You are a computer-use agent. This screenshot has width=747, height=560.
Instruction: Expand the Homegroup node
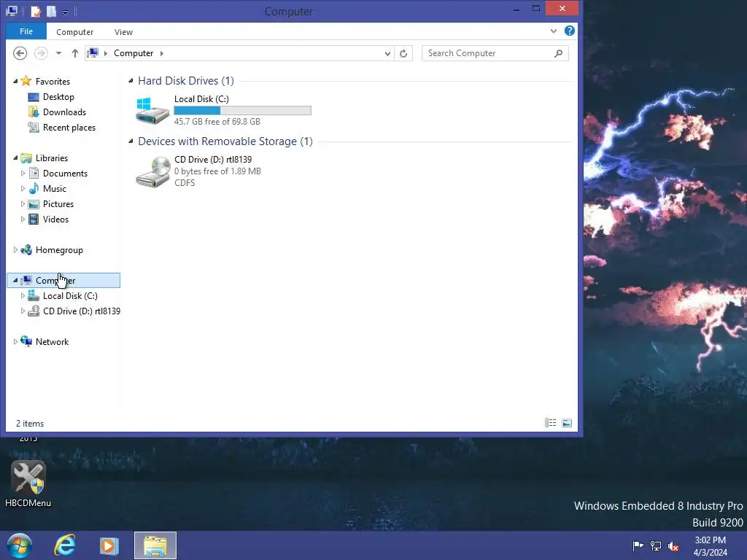coord(15,249)
